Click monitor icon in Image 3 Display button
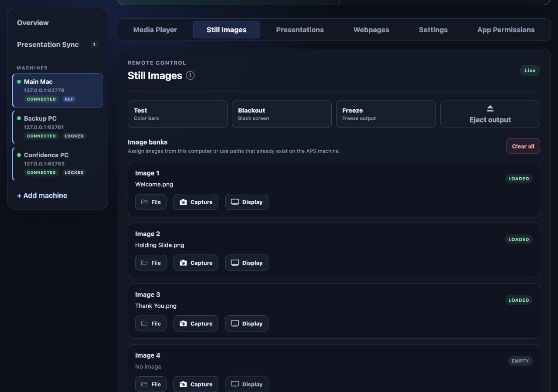Screen dimensions: 558x392 [x=235, y=324]
